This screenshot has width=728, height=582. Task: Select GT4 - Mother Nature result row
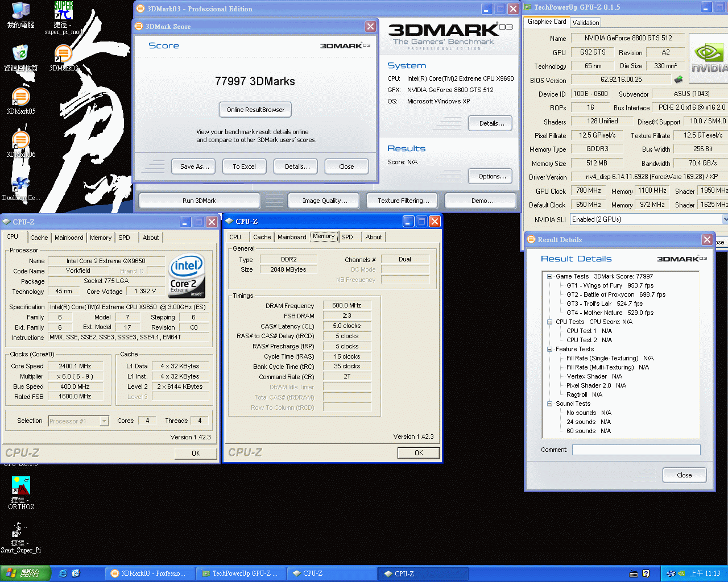click(x=610, y=313)
